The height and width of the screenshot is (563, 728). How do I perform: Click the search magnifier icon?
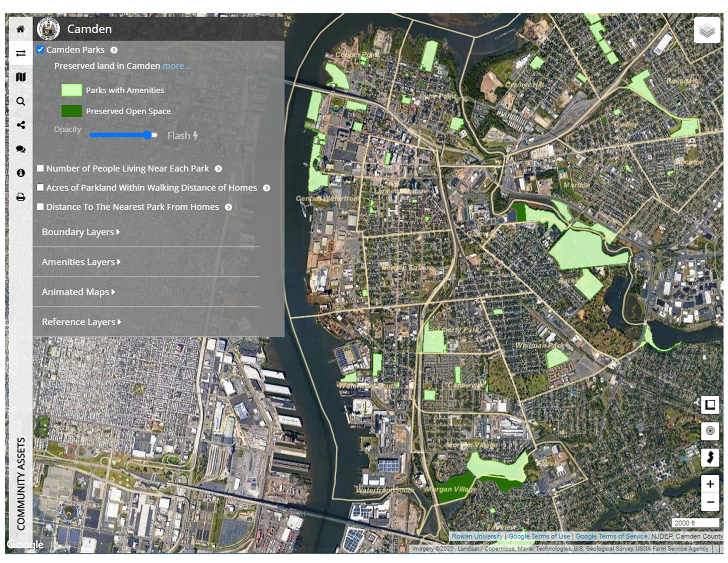[20, 101]
